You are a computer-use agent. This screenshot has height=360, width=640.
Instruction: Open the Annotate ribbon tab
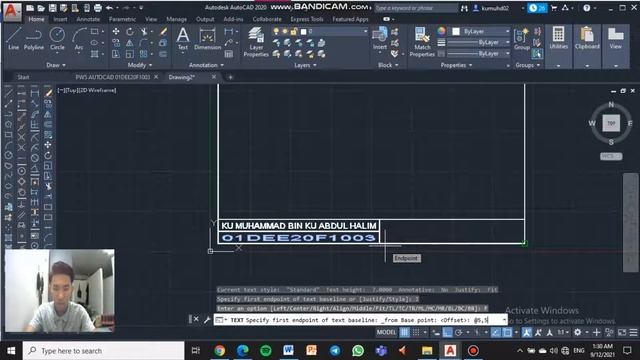click(x=88, y=19)
